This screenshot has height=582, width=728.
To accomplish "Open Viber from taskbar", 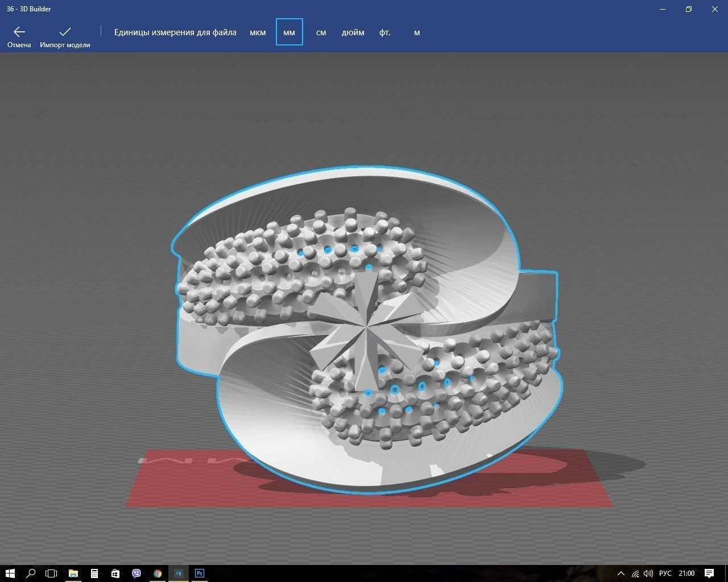I will [x=136, y=573].
